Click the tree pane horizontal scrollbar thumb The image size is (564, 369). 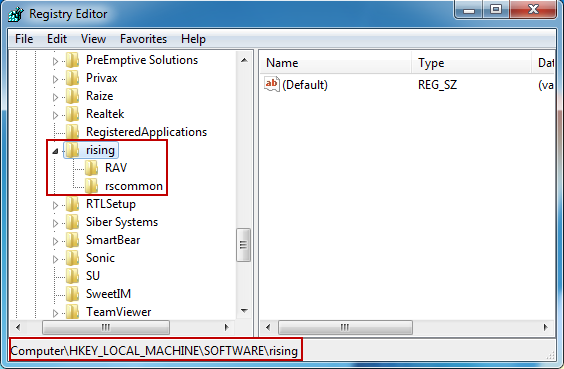(106, 327)
